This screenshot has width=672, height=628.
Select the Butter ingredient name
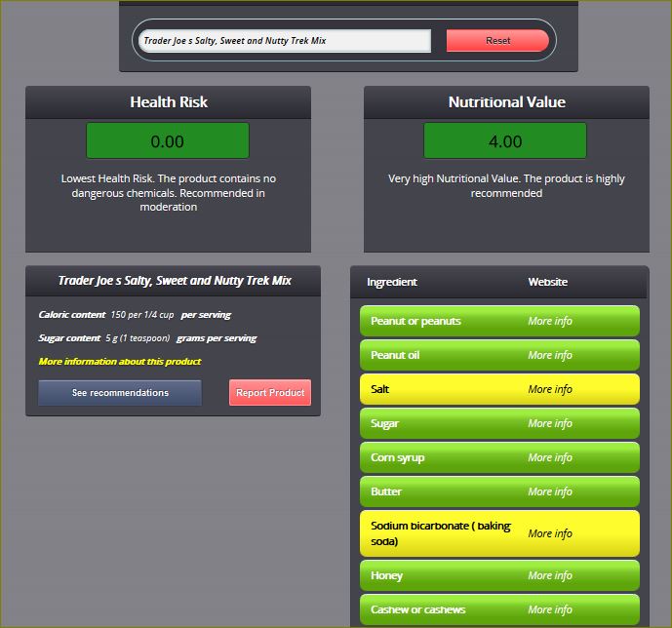tap(385, 491)
